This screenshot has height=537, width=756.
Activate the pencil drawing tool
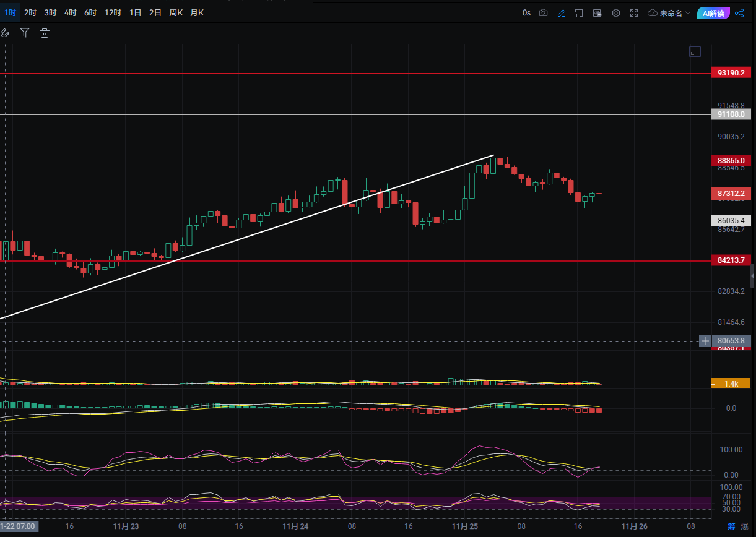[562, 12]
